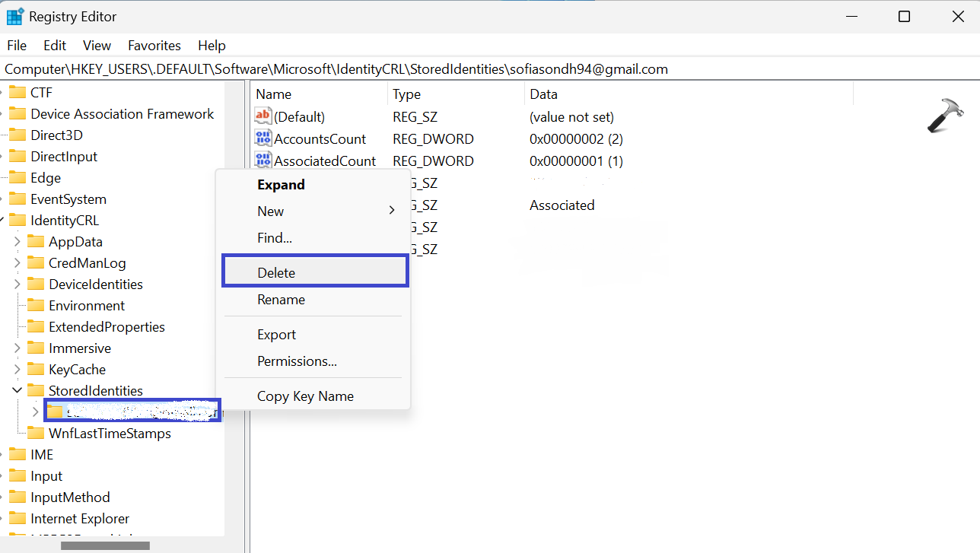Choose Delete in the context menu

316,272
